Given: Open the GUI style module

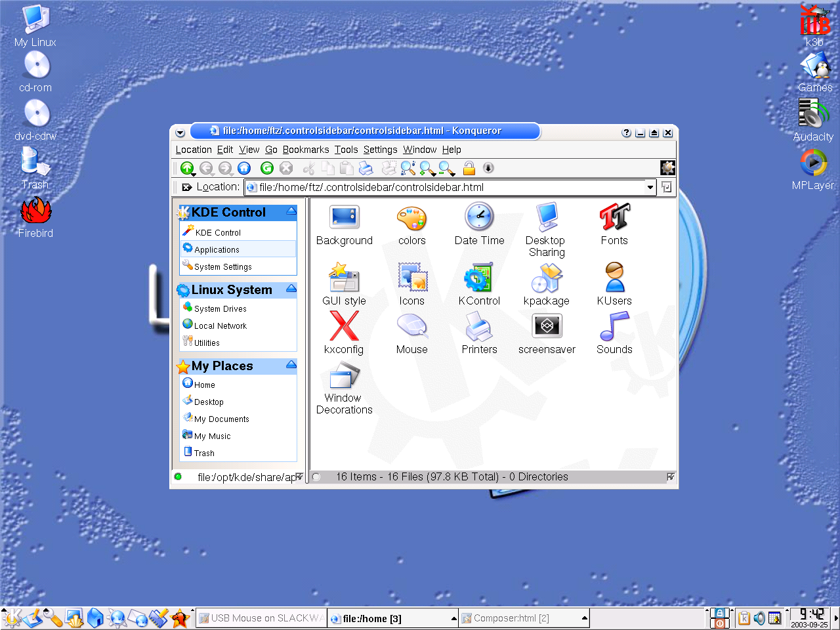Looking at the screenshot, I should [344, 285].
